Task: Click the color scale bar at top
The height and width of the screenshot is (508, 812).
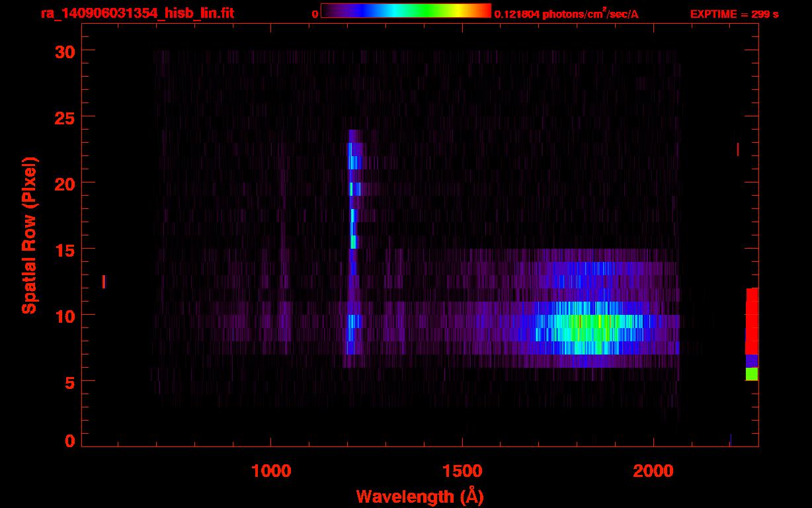Action: (406, 11)
